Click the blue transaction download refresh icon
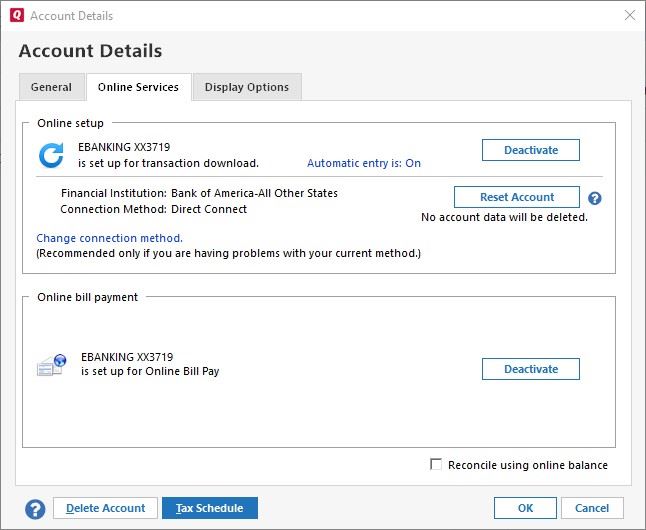Viewport: 646px width, 530px height. point(50,156)
